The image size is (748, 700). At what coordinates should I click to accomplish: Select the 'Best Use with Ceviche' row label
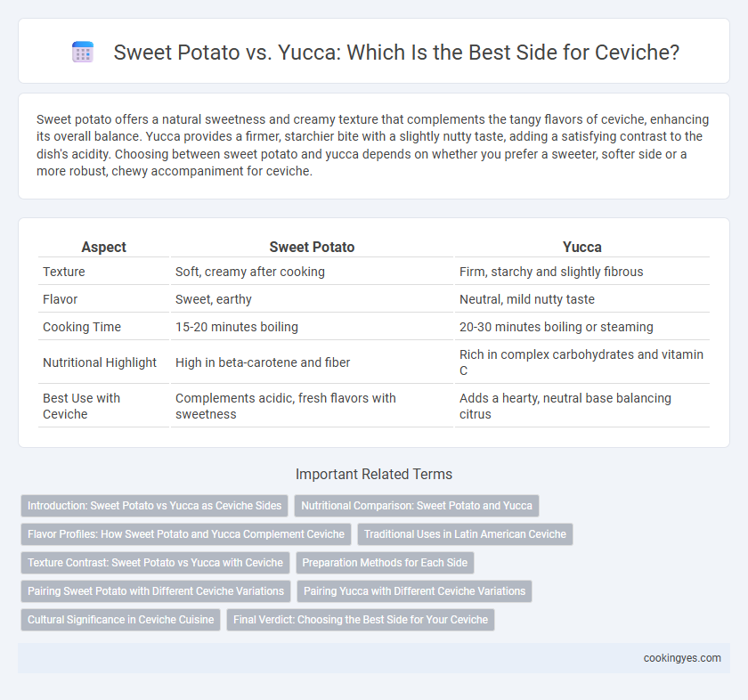click(82, 406)
